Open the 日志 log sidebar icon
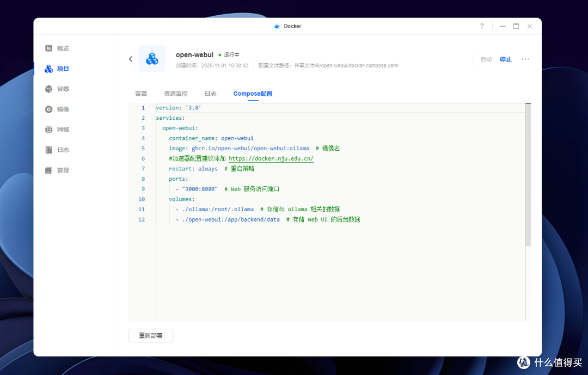 pos(49,150)
